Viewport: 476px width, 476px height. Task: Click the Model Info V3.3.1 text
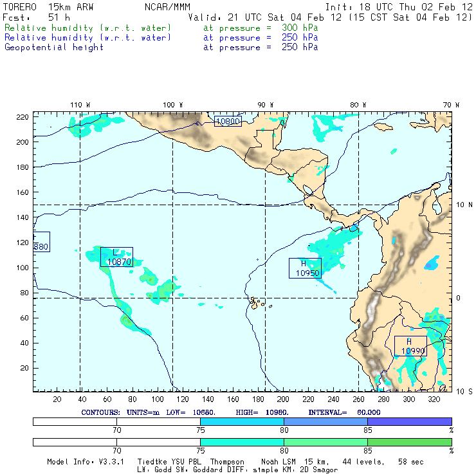[90, 462]
